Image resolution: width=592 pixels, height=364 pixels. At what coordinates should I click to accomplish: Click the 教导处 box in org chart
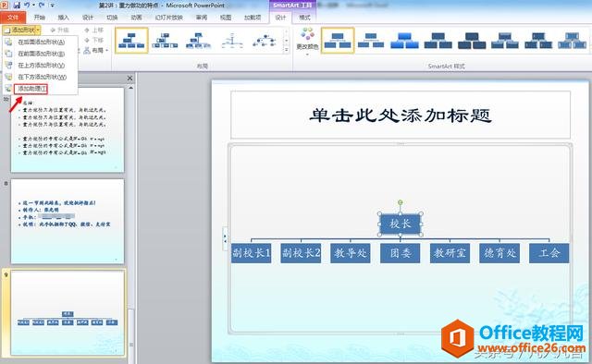(x=351, y=253)
